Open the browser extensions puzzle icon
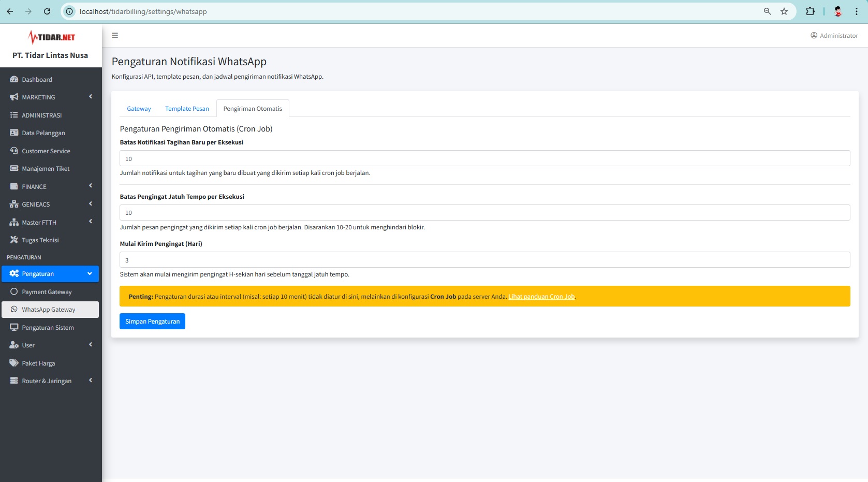The image size is (868, 482). pos(810,11)
